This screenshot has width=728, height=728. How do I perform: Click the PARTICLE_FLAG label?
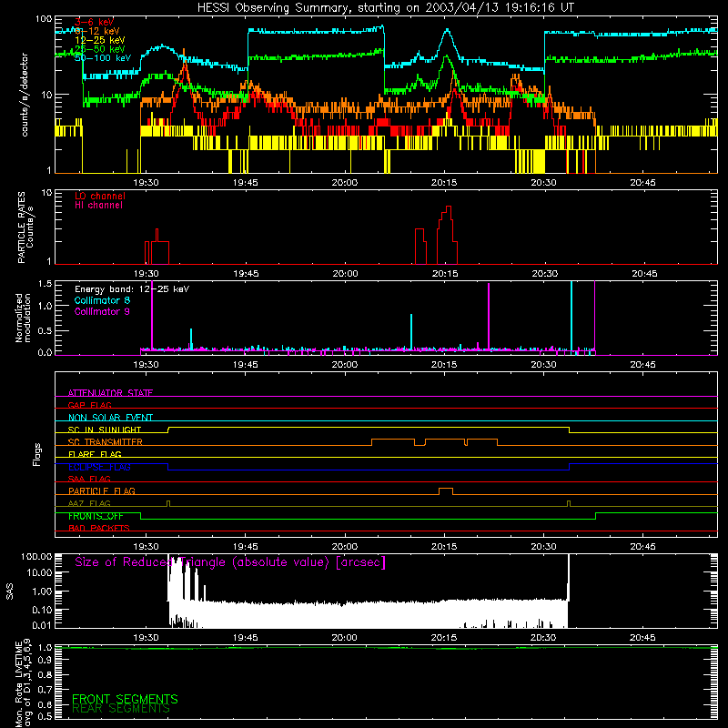[x=102, y=490]
